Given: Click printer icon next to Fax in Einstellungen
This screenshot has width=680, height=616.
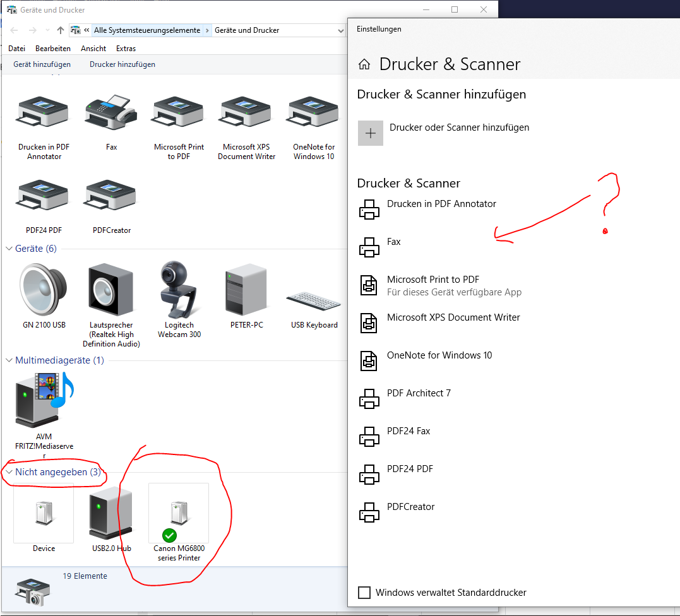Looking at the screenshot, I should tap(369, 247).
